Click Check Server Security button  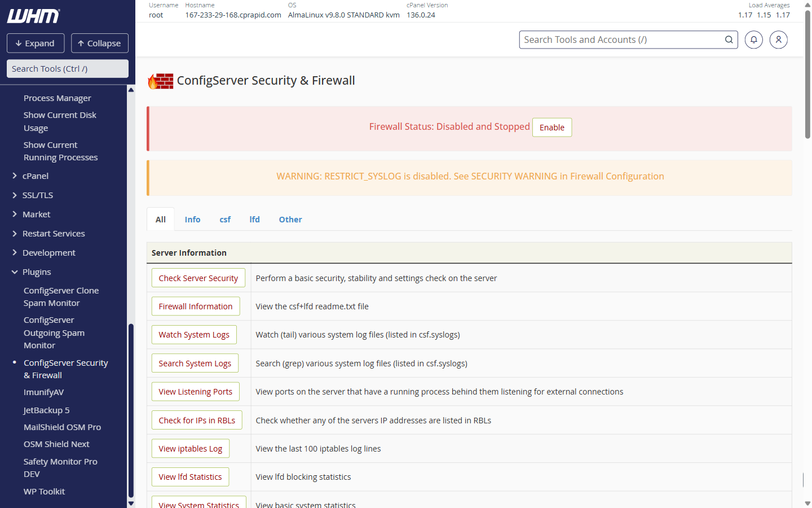[198, 278]
